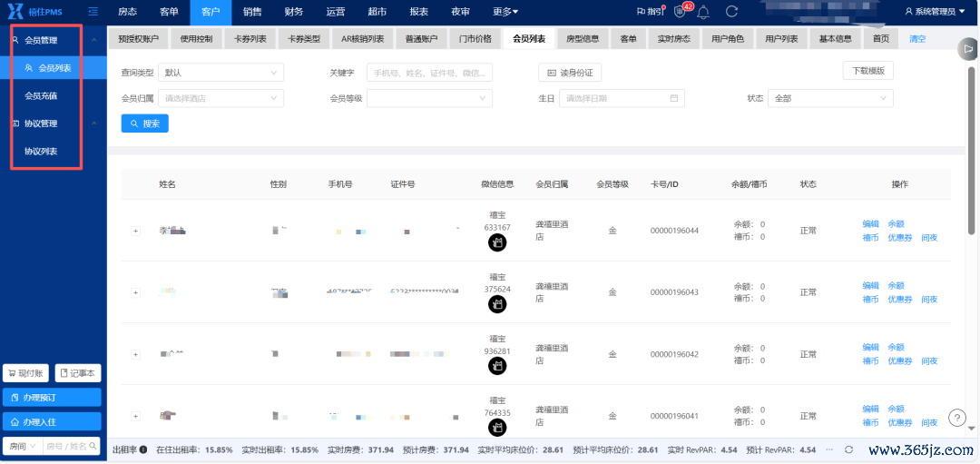Open the 财务 top menu

pos(293,12)
